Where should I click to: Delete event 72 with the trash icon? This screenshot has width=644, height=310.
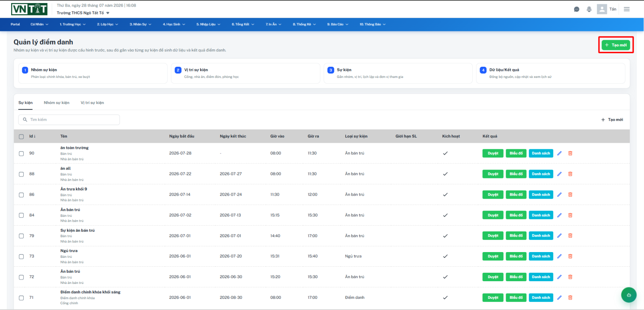tap(570, 277)
